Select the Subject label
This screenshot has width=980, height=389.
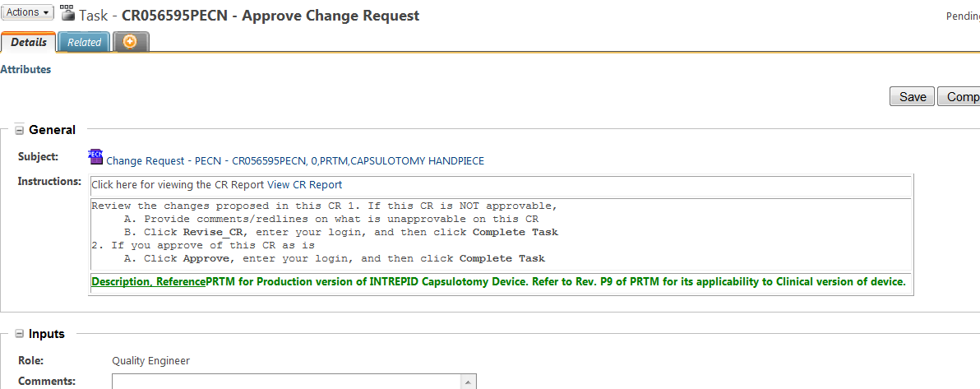click(38, 156)
